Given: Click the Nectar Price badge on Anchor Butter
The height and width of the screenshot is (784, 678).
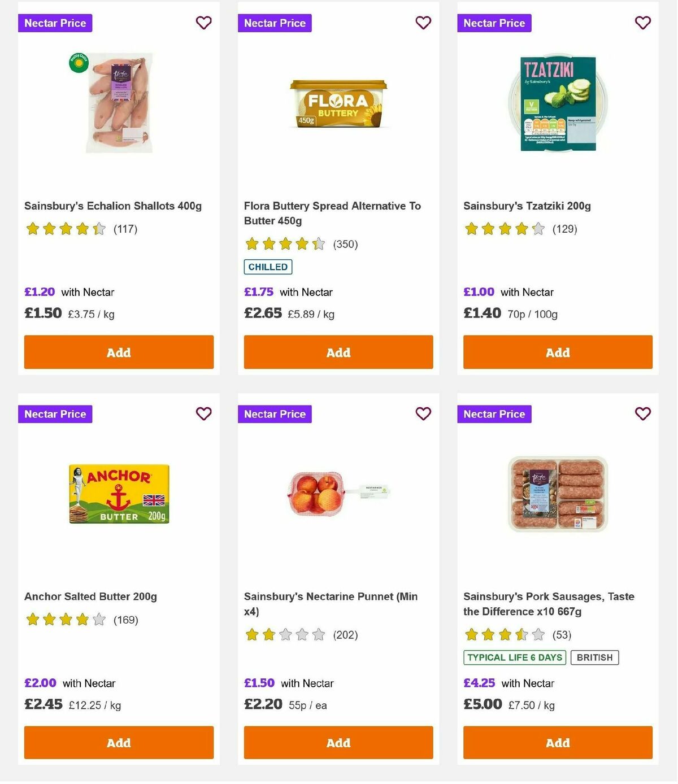Looking at the screenshot, I should [x=55, y=414].
